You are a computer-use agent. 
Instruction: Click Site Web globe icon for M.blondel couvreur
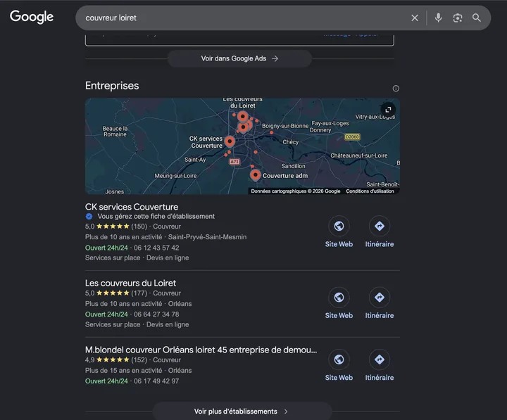339,359
